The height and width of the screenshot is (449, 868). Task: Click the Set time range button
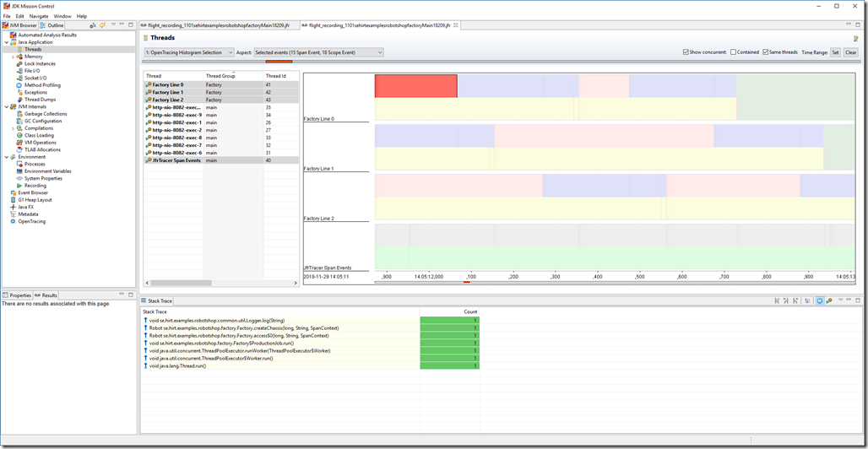tap(835, 52)
